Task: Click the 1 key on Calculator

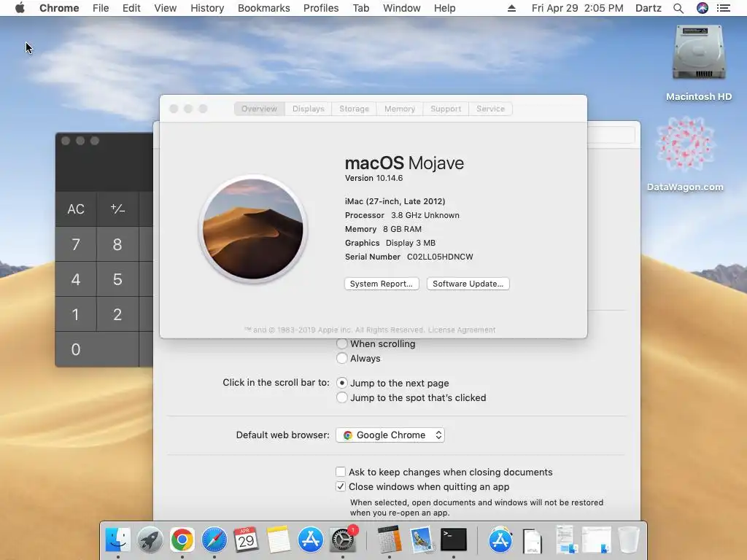Action: [x=76, y=314]
